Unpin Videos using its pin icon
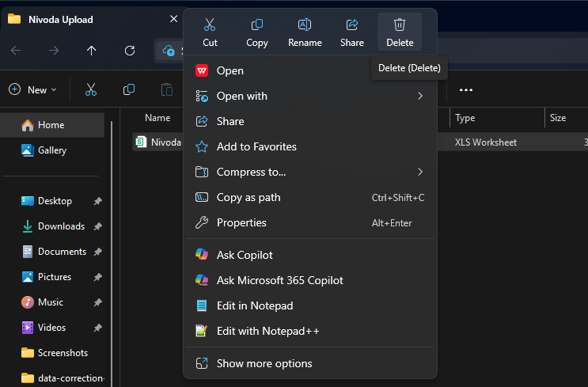The width and height of the screenshot is (588, 387). (x=98, y=328)
